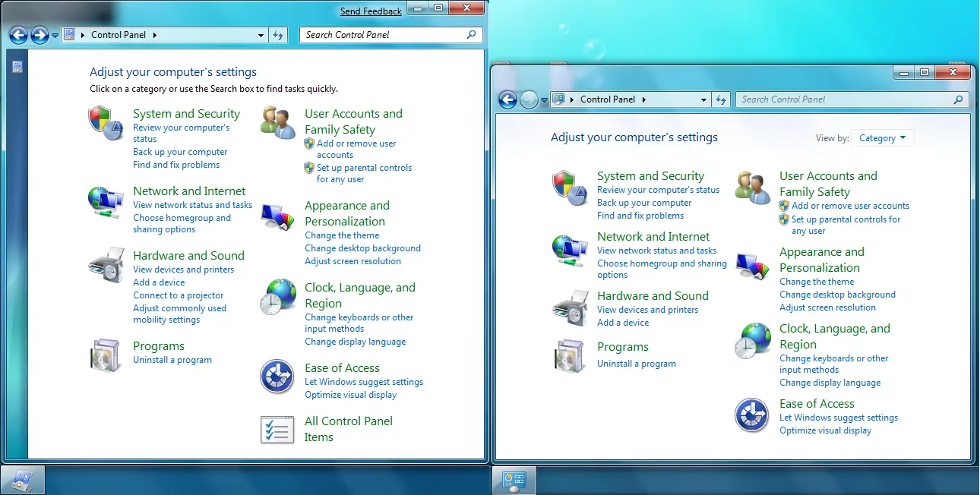Viewport: 980px width, 495px height.
Task: Open Hardware and Sound icon in right window
Action: [x=570, y=307]
